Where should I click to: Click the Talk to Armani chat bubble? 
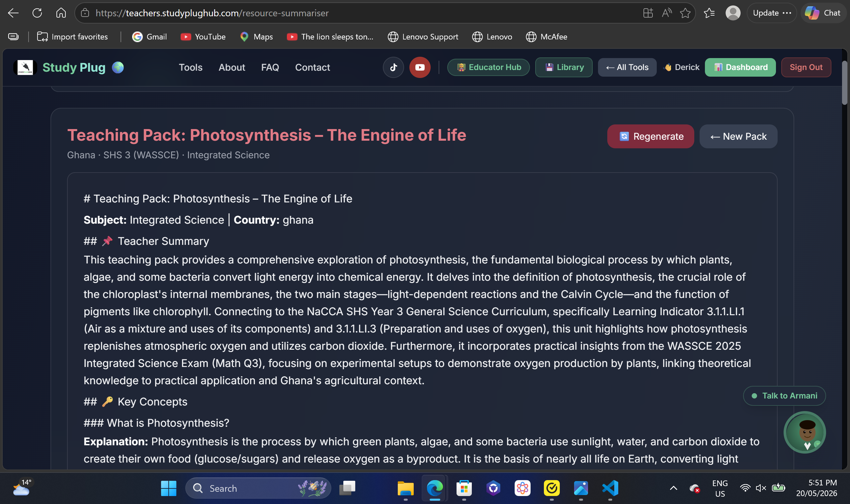(784, 396)
